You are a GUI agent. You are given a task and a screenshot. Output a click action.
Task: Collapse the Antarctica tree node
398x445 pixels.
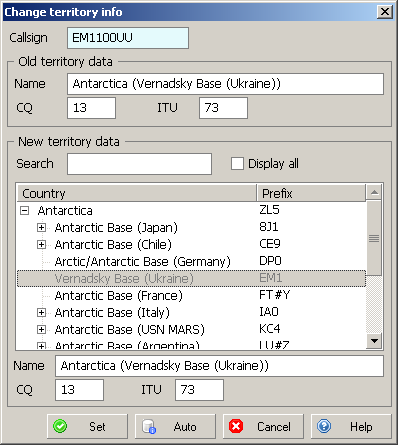coord(24,211)
